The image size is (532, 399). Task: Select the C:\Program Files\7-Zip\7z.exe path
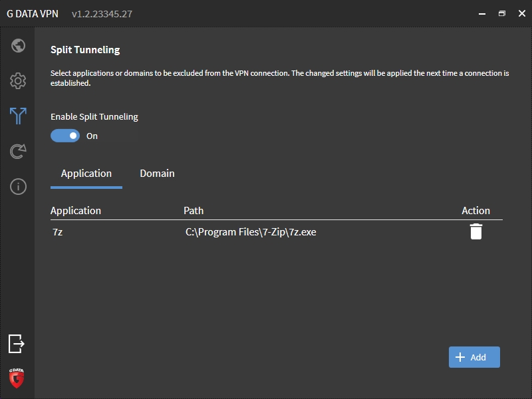[x=251, y=232]
